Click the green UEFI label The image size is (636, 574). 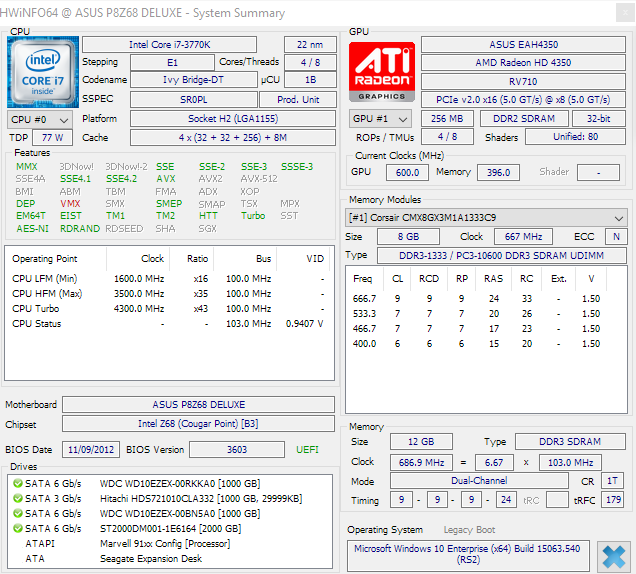click(x=307, y=449)
